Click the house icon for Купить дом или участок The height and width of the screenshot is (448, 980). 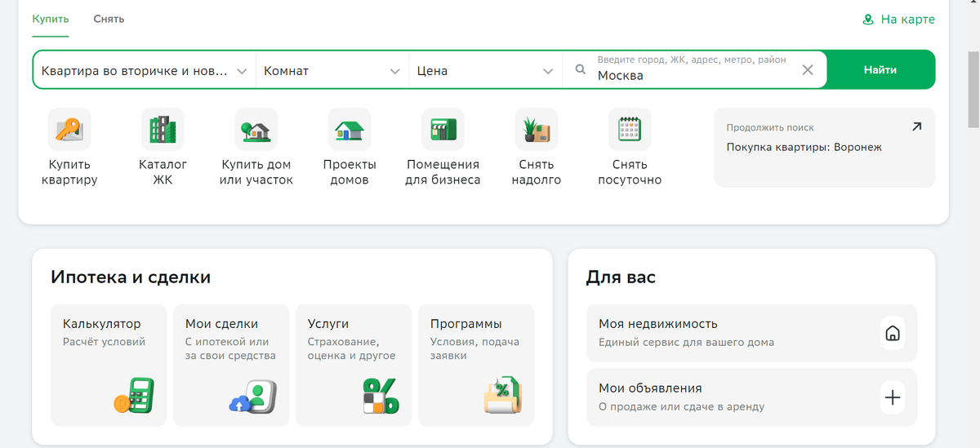pos(256,129)
